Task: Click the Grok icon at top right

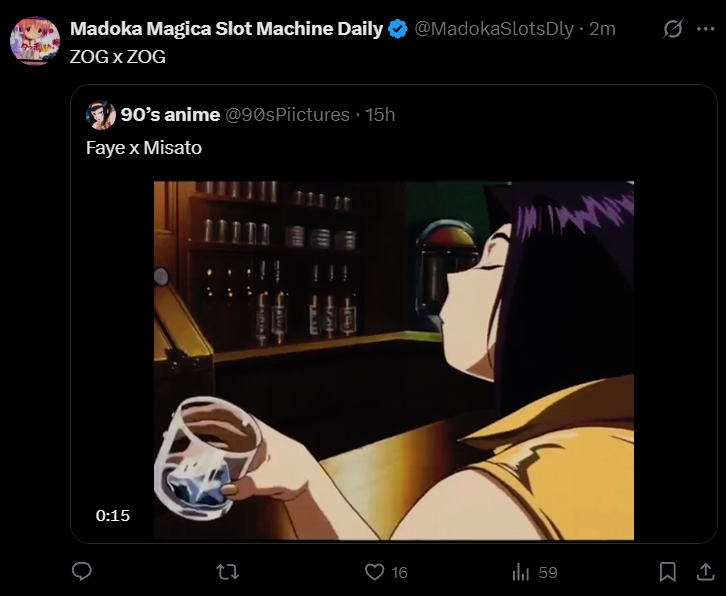Action: [673, 29]
